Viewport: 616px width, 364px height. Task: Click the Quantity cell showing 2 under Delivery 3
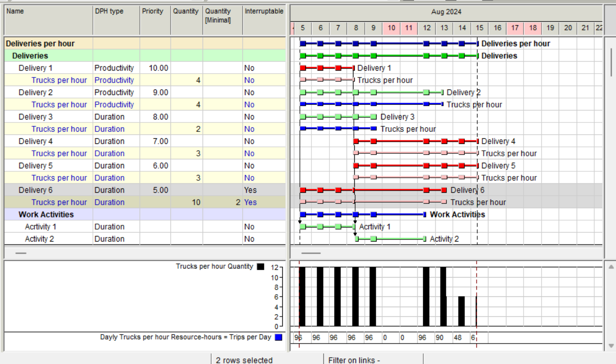[187, 129]
